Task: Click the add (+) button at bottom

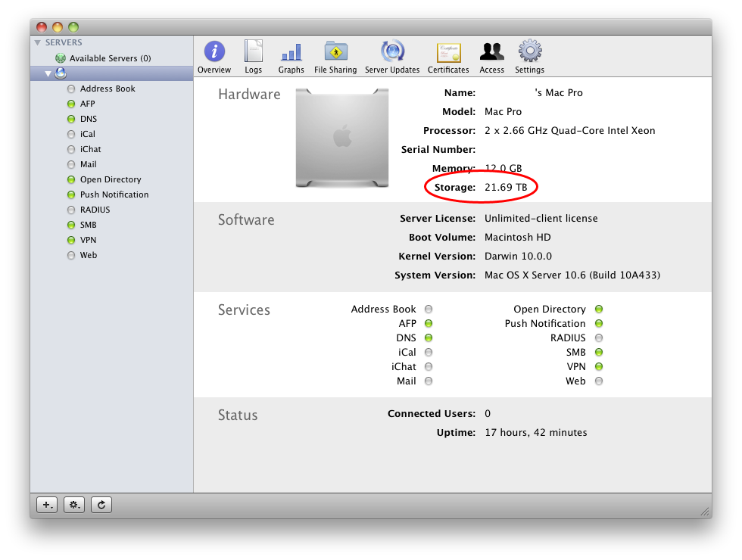Action: pos(47,505)
